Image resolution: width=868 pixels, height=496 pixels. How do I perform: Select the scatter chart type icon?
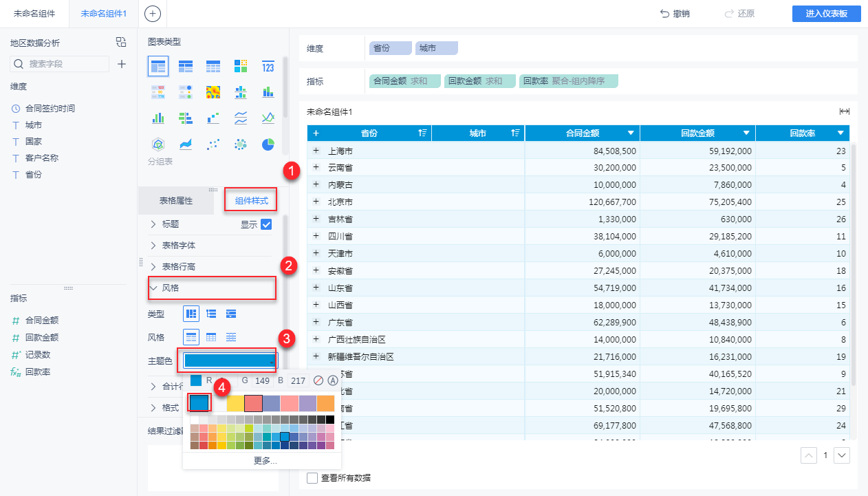213,144
